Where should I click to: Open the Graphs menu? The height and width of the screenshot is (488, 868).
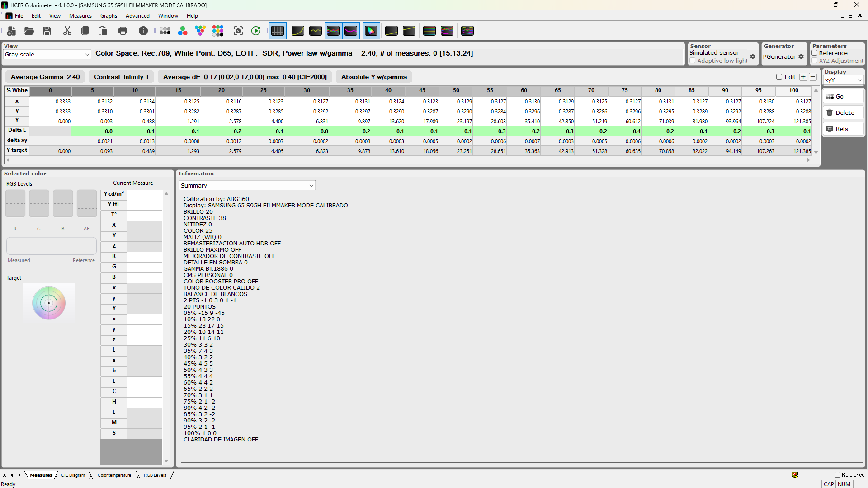point(108,15)
